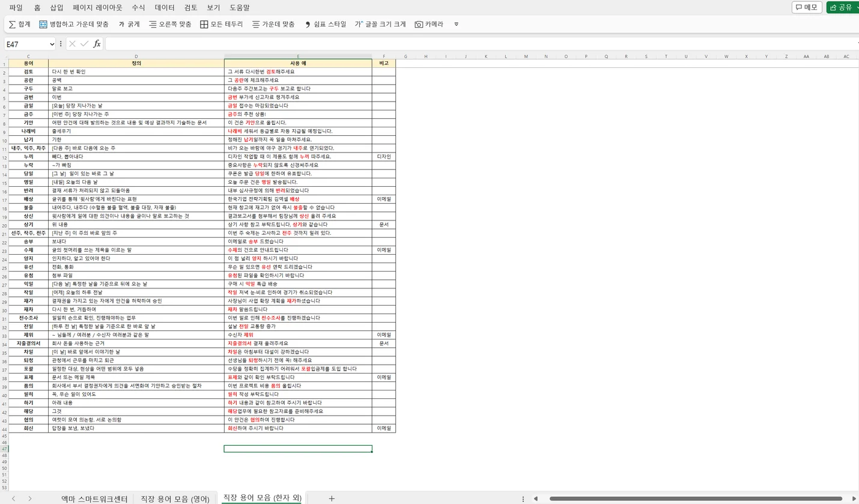
Task: Open the 도움말 tab
Action: 240,8
